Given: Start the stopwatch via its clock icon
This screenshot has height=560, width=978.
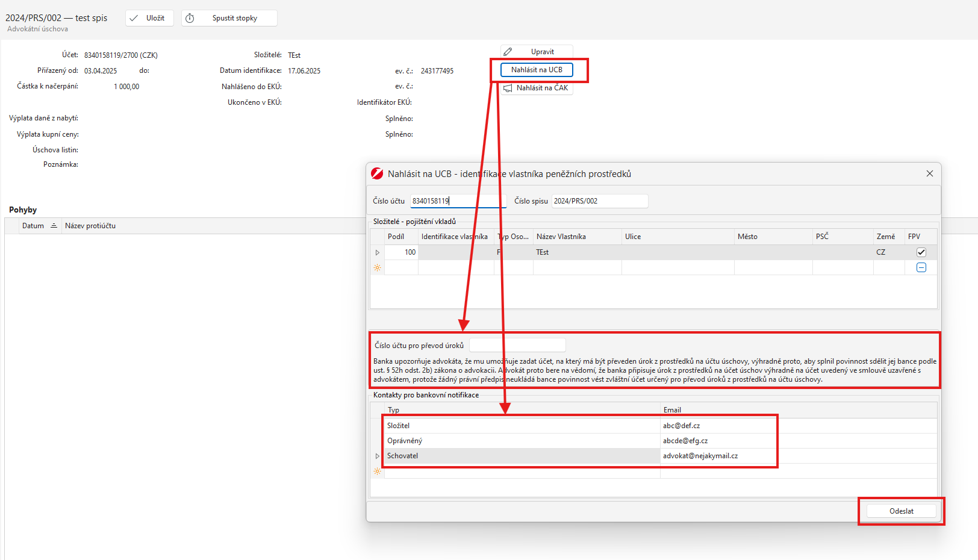Looking at the screenshot, I should 190,18.
